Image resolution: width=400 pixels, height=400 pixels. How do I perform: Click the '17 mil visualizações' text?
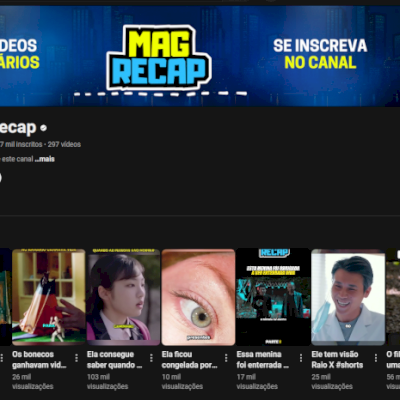point(257,382)
